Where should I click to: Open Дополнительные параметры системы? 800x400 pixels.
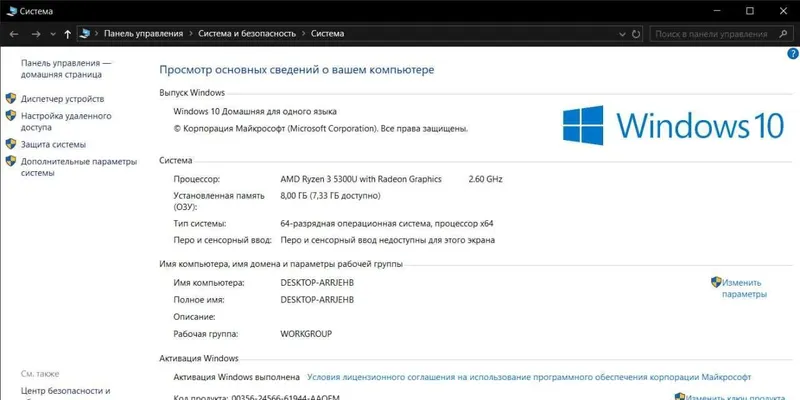point(79,167)
